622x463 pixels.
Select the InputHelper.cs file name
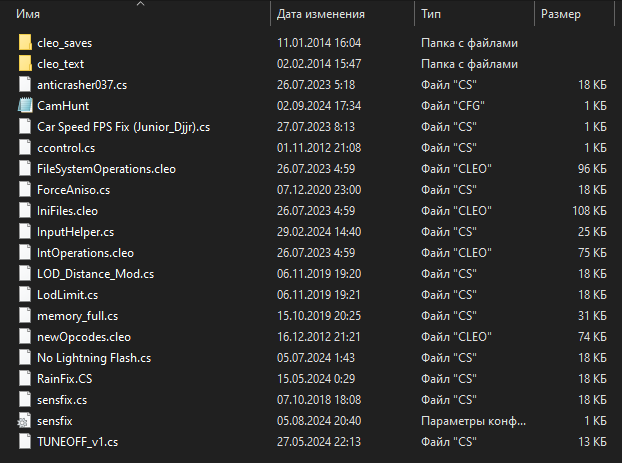pos(75,232)
